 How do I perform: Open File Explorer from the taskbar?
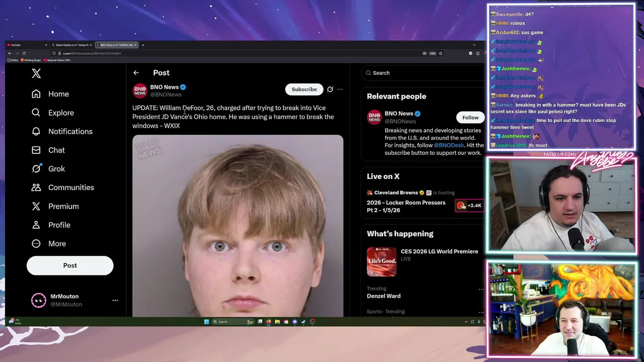pos(277,322)
